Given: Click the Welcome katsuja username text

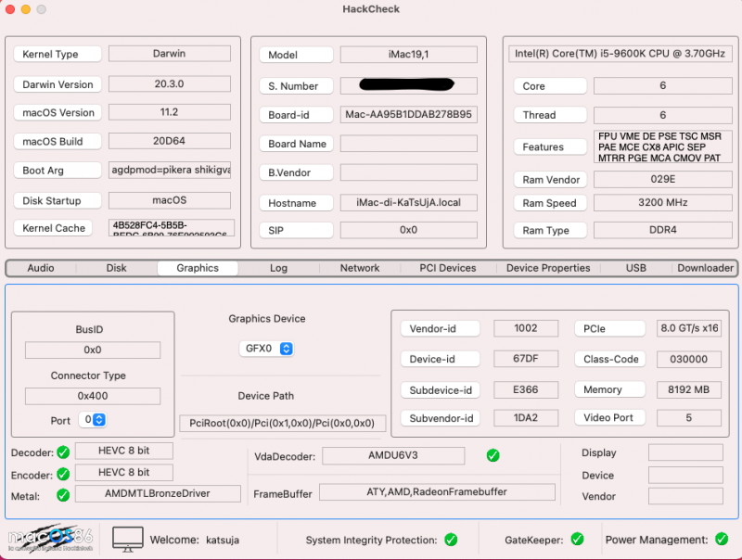Looking at the screenshot, I should [223, 541].
